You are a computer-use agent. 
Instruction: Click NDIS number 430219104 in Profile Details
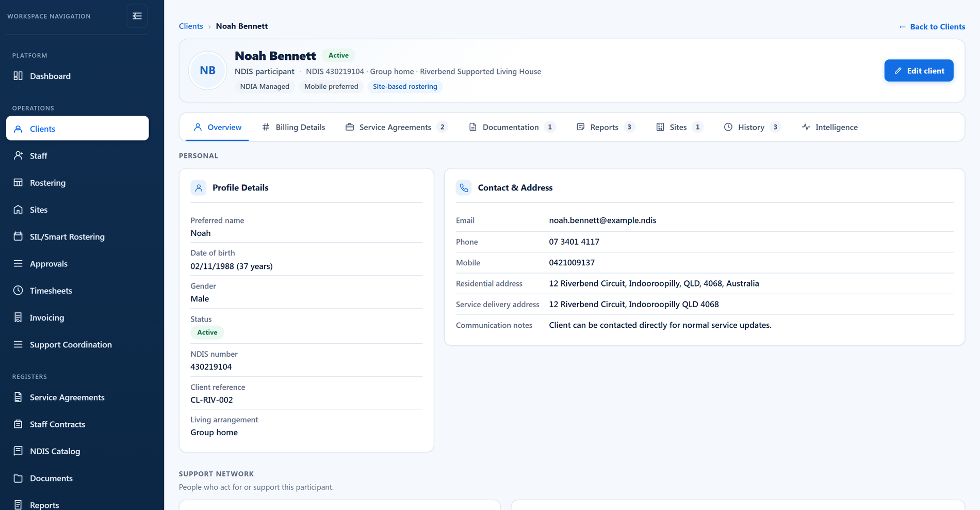point(211,367)
